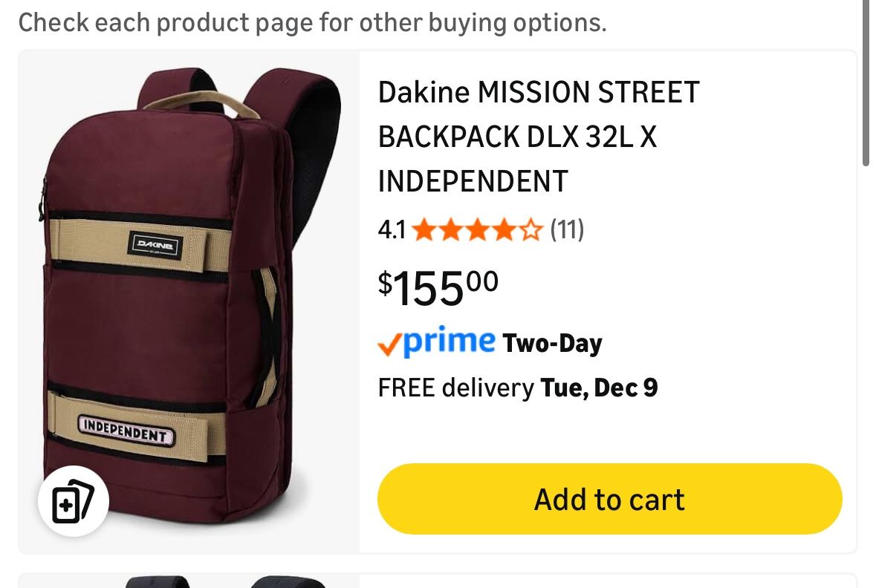Click the empty fifth star outline icon
This screenshot has height=588, width=876.
(x=531, y=229)
